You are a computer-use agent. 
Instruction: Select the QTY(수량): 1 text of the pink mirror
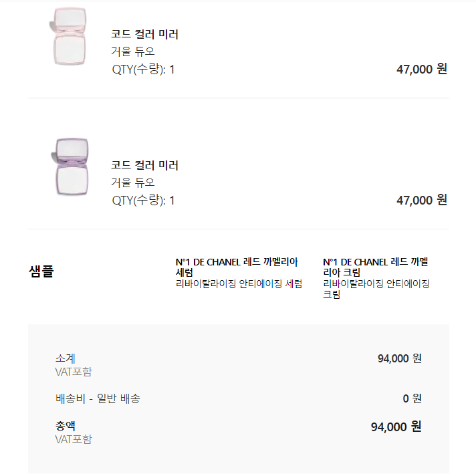(x=143, y=69)
